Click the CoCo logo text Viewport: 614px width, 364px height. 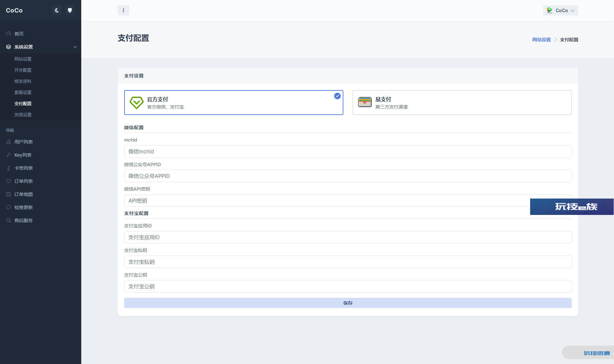[14, 10]
